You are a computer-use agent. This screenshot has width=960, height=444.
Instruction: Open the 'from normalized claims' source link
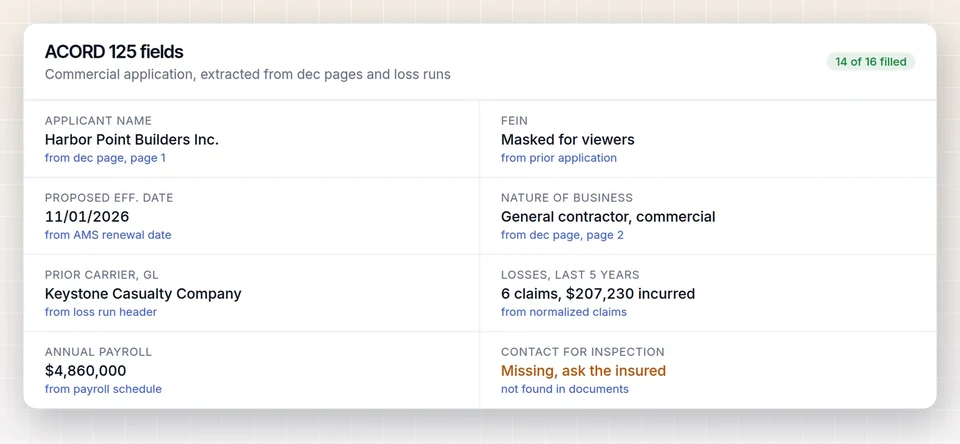564,312
